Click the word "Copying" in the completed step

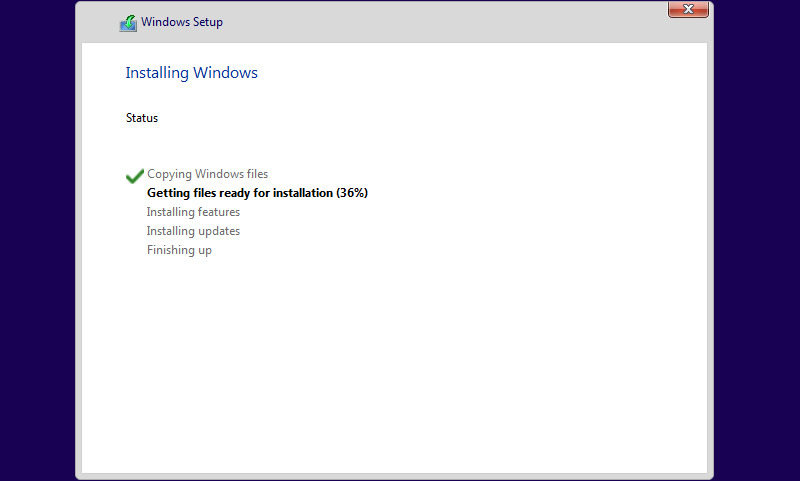(170, 174)
